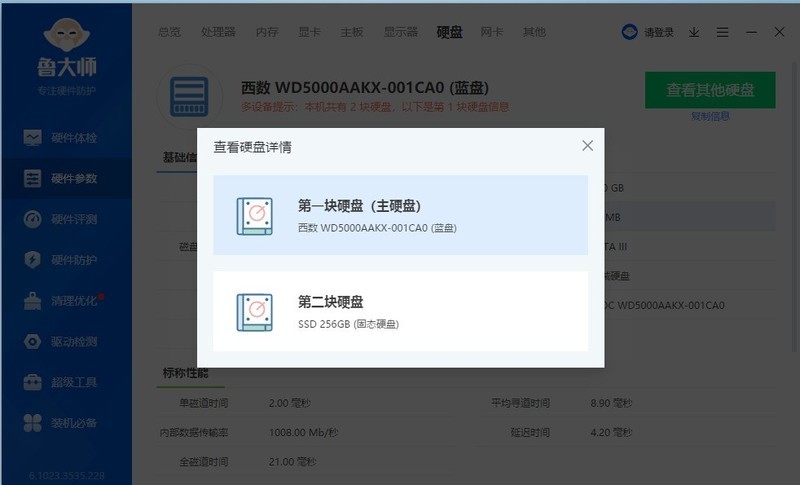Close the 鲁大师 window

[779, 32]
